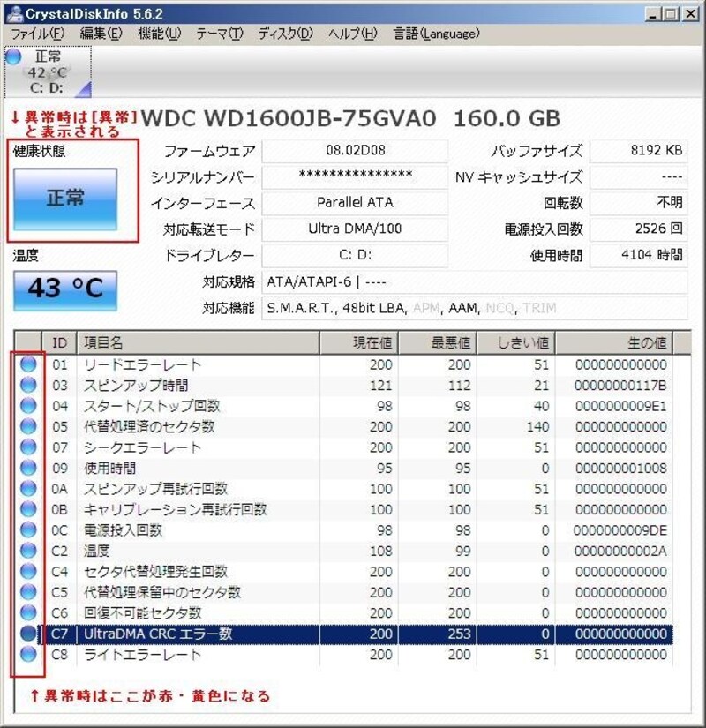Click status orb for ID C6 回復不可能セクタ数
This screenshot has height=728, width=706.
(x=28, y=613)
